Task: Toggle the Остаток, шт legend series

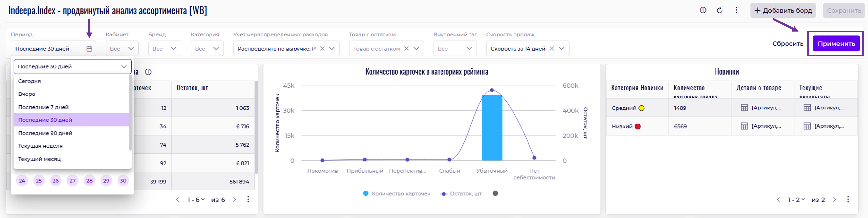Action: point(461,193)
